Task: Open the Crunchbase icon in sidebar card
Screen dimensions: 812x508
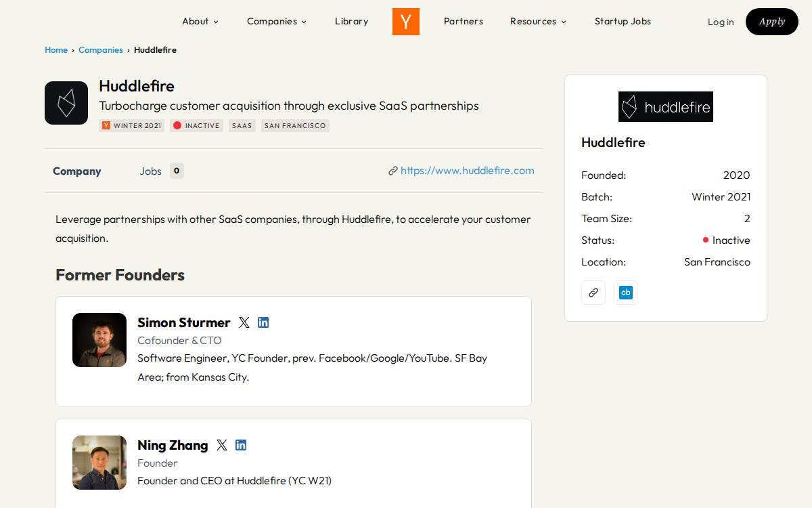Action: click(x=626, y=293)
